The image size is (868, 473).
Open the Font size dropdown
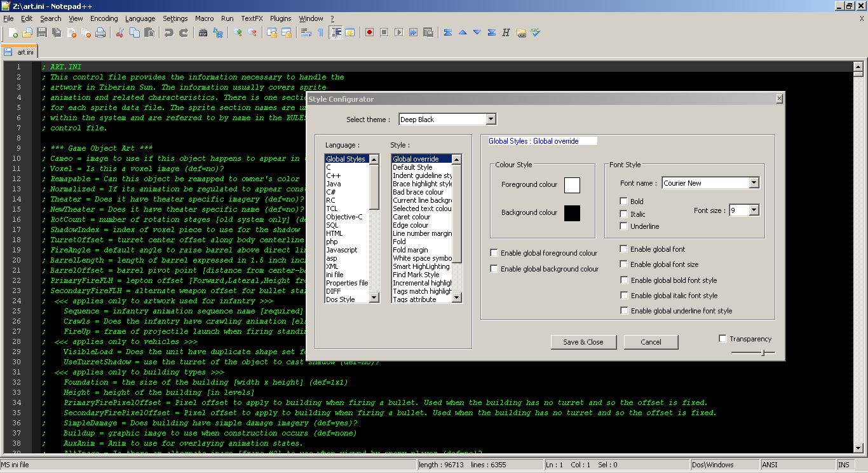click(754, 210)
